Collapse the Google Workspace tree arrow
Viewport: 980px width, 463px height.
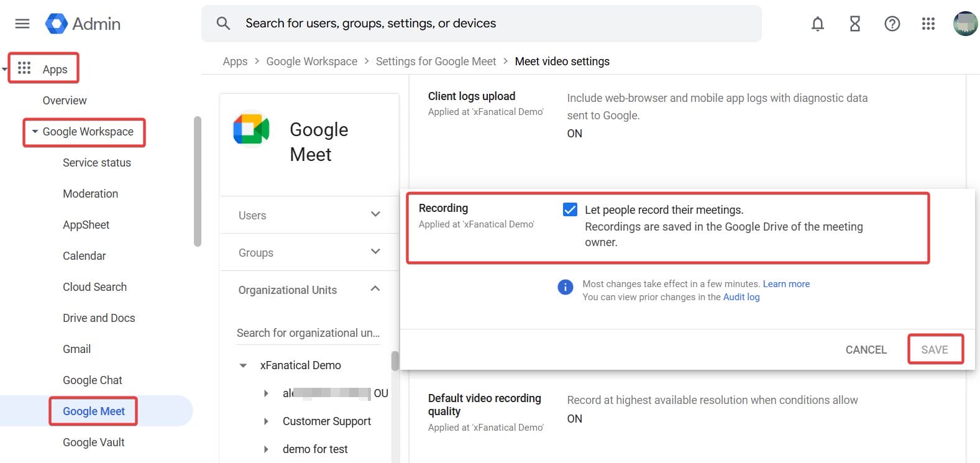click(35, 132)
